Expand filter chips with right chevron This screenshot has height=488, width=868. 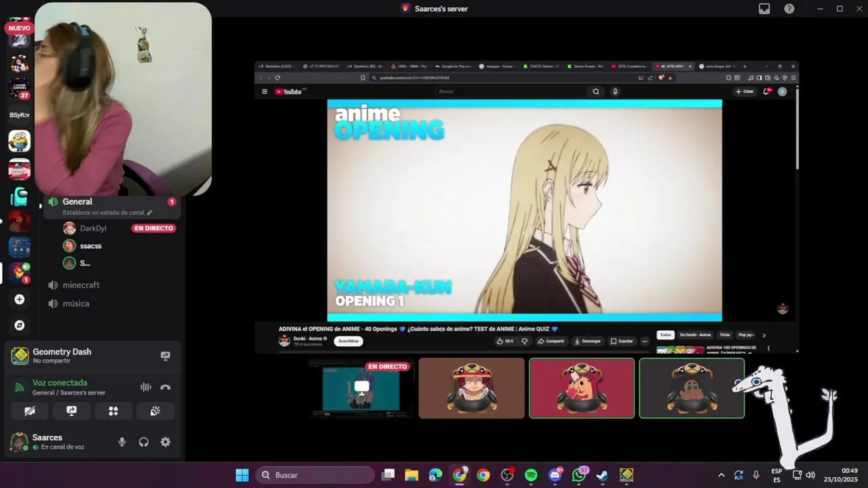764,335
